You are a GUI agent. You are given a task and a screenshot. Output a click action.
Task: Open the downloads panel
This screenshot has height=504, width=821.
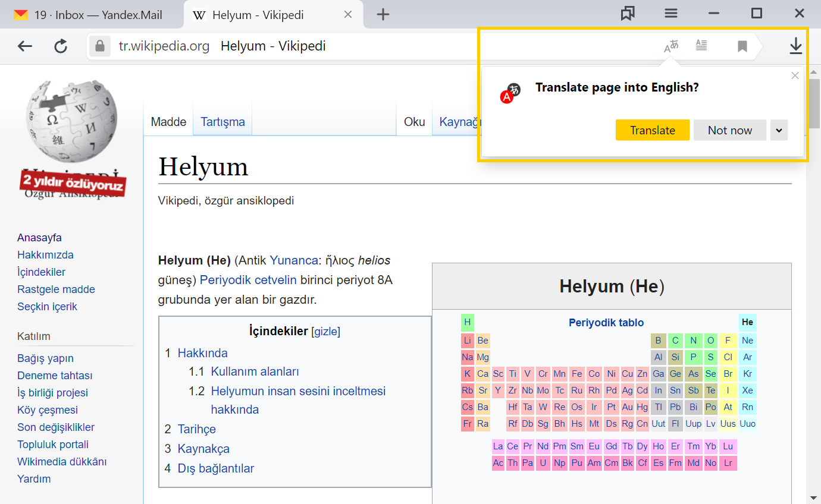click(796, 46)
